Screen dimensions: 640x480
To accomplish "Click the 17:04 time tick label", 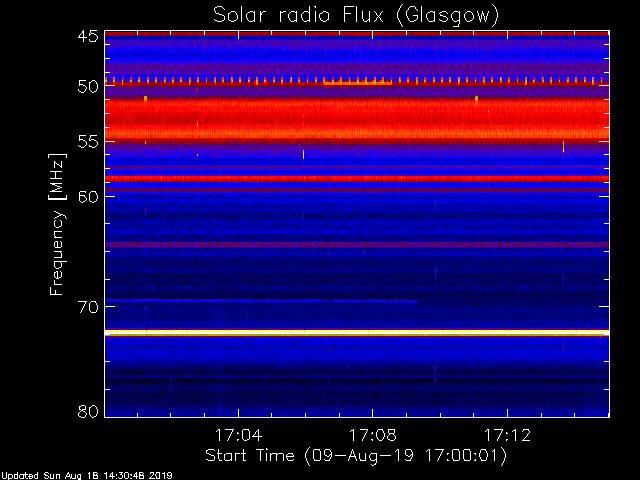I will [x=238, y=435].
